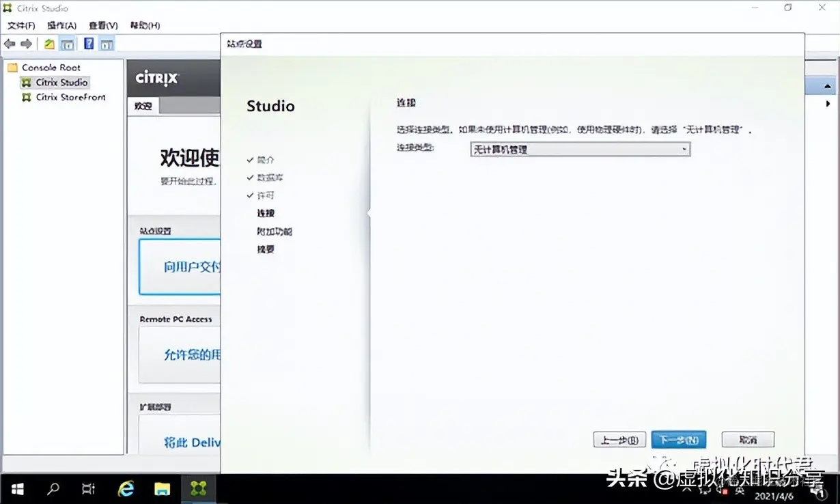Switch to the 欢迎 tab
840x504 pixels.
pyautogui.click(x=142, y=106)
